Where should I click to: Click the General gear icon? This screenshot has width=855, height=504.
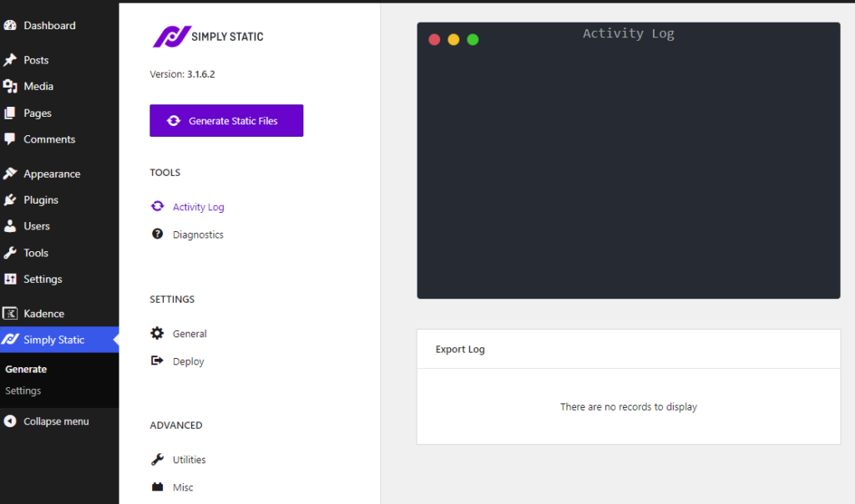(x=157, y=333)
